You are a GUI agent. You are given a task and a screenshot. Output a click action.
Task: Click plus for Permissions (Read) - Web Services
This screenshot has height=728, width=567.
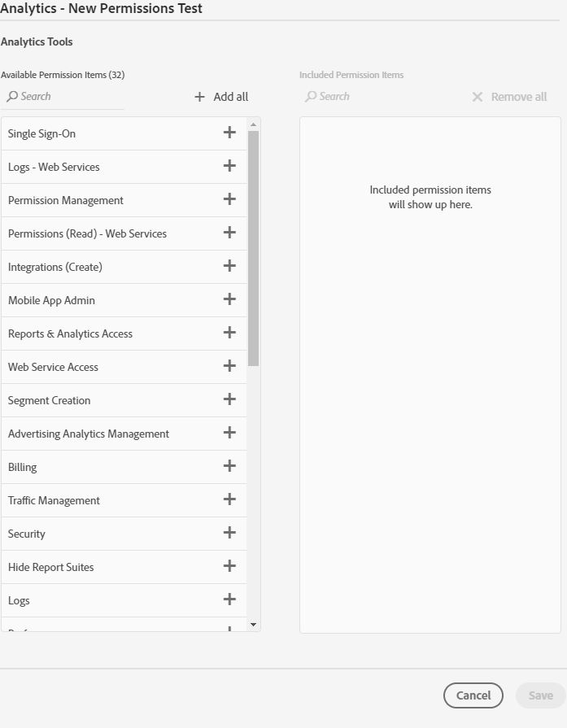(x=229, y=233)
